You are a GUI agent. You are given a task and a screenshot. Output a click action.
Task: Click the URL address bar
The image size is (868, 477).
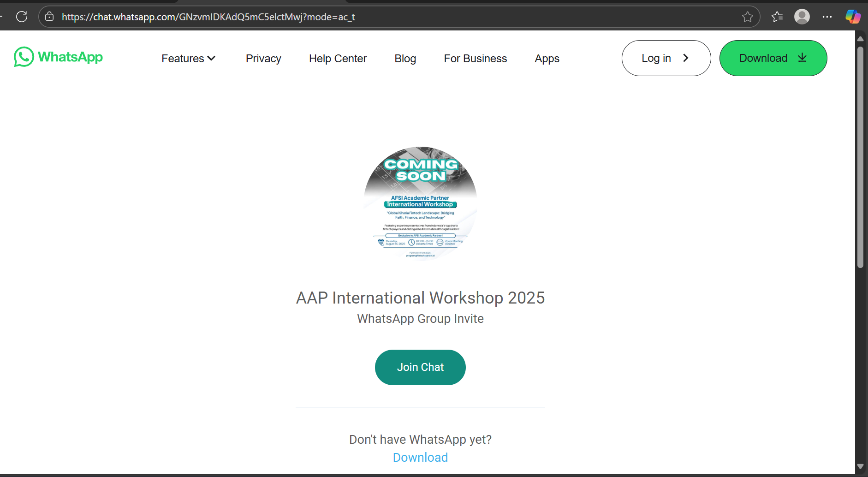392,17
